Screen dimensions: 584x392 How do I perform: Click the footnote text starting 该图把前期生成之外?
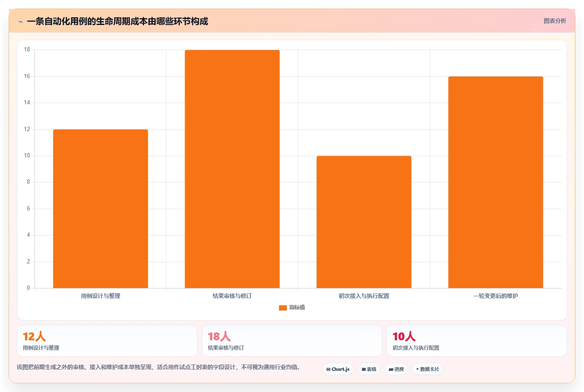pos(158,367)
